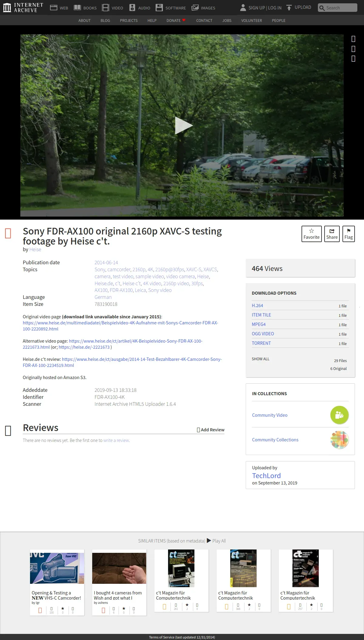Open the Software section icon
This screenshot has width=364, height=640.
pyautogui.click(x=159, y=8)
